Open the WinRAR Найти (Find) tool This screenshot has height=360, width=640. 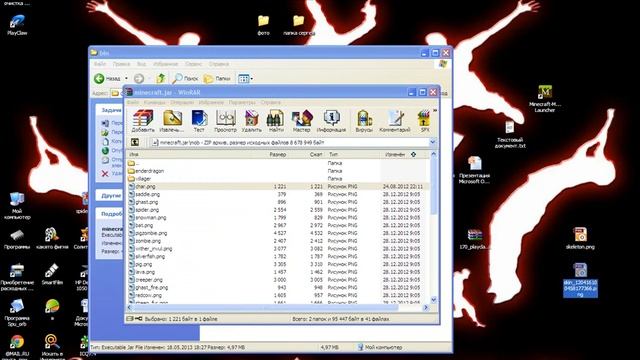[x=276, y=121]
